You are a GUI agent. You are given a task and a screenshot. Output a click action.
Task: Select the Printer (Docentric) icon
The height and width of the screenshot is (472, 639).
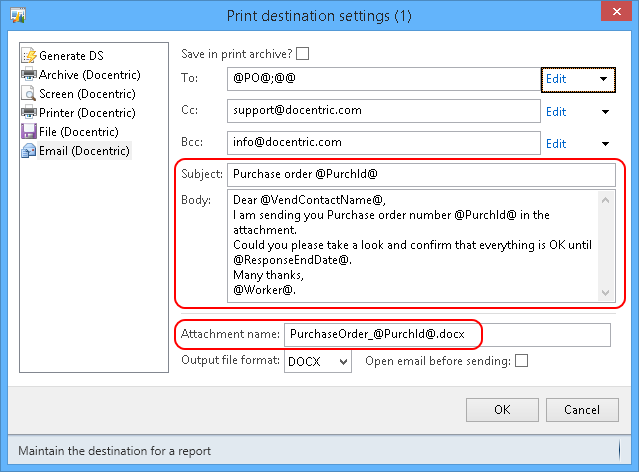[x=29, y=112]
